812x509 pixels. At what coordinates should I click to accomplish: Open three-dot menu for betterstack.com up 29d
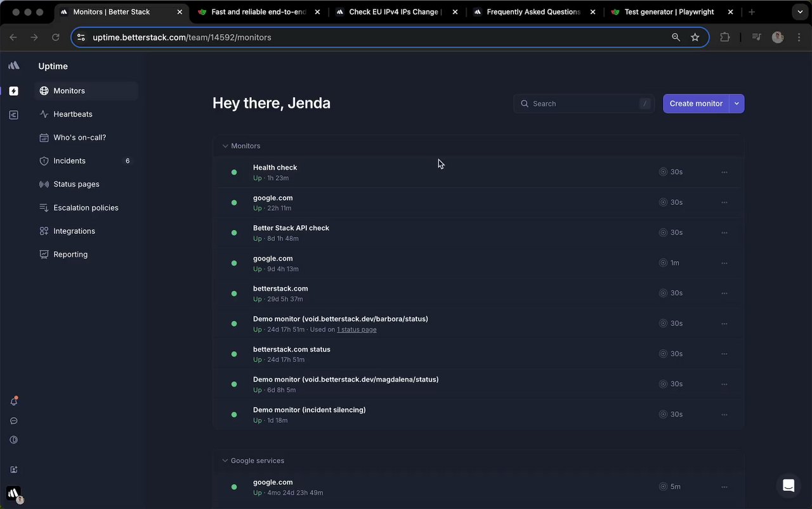pos(724,293)
